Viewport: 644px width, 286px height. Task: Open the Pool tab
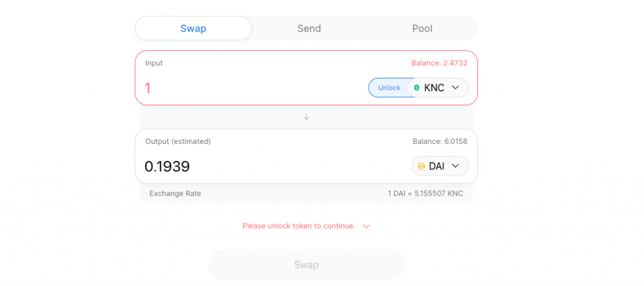pos(422,28)
